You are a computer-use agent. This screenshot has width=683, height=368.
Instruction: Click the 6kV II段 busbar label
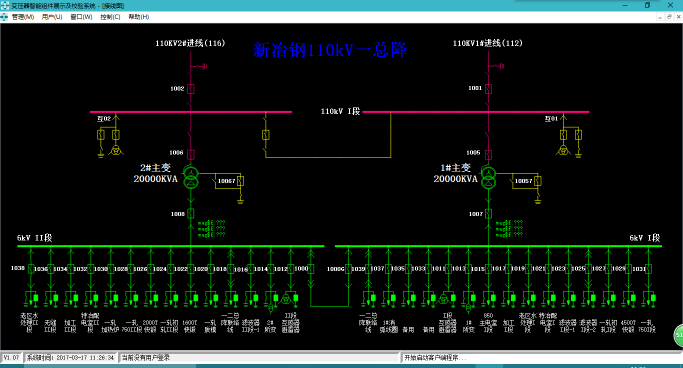(34, 238)
